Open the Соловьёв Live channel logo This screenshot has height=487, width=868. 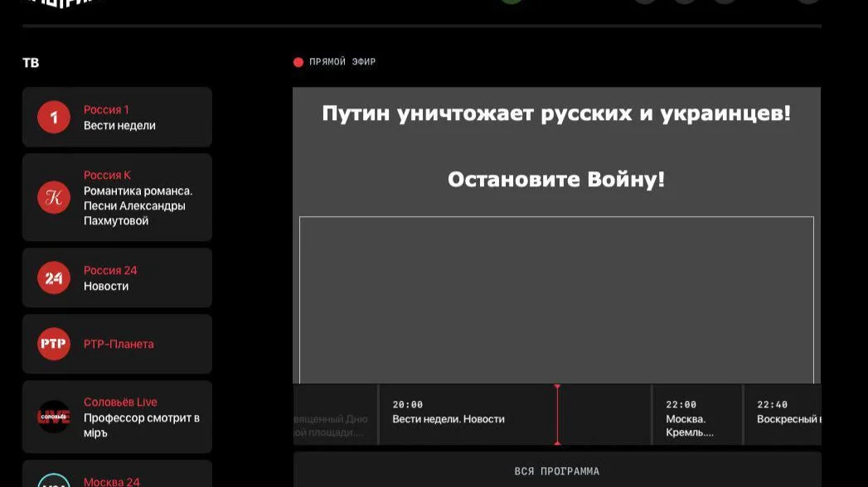point(54,417)
